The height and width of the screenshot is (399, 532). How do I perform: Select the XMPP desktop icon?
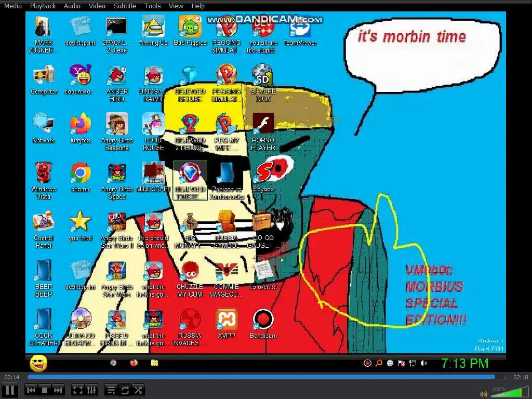coord(227,324)
